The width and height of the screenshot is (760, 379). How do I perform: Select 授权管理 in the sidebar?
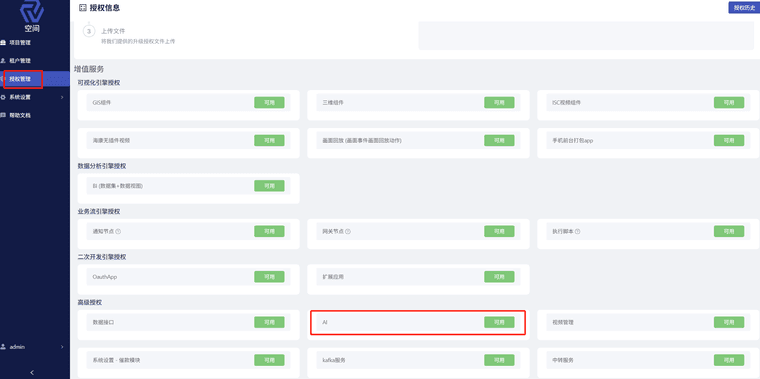[x=35, y=79]
